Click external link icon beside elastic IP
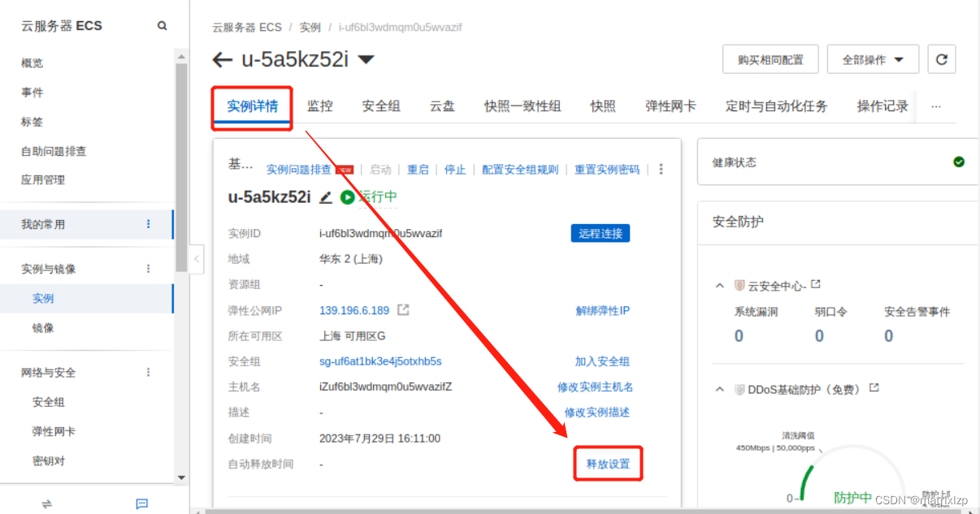This screenshot has width=980, height=514. (403, 310)
